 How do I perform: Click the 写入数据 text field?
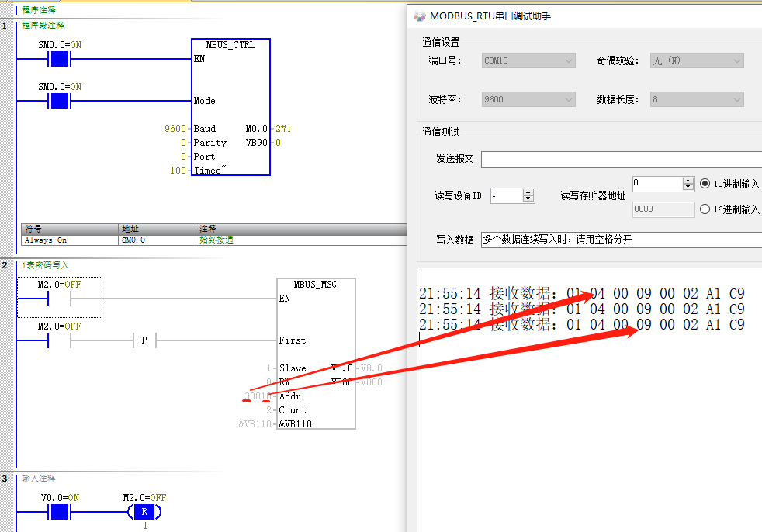click(x=621, y=240)
